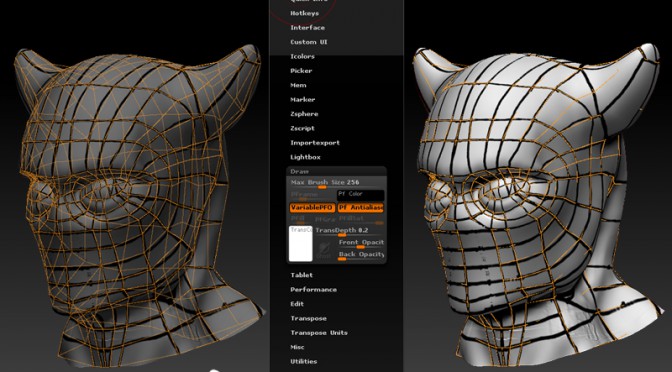Expand the Tablet preferences section
The image size is (672, 372).
pos(301,275)
